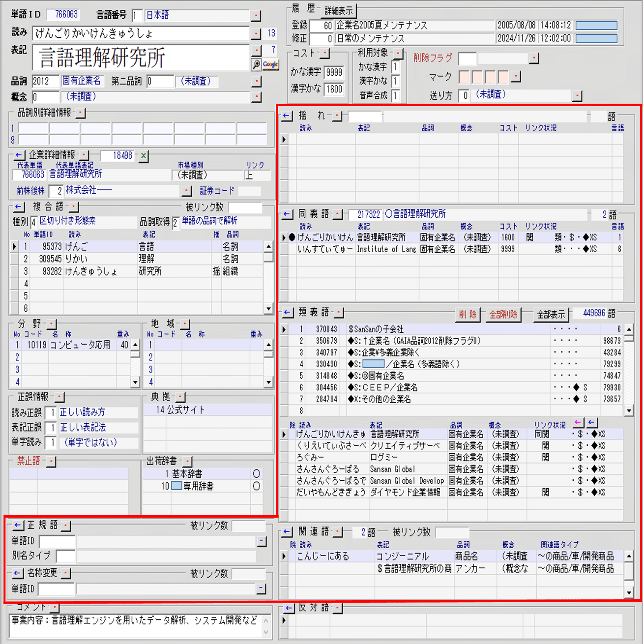Click the back arrow beside 類義語
This screenshot has height=644, width=644.
click(x=287, y=313)
